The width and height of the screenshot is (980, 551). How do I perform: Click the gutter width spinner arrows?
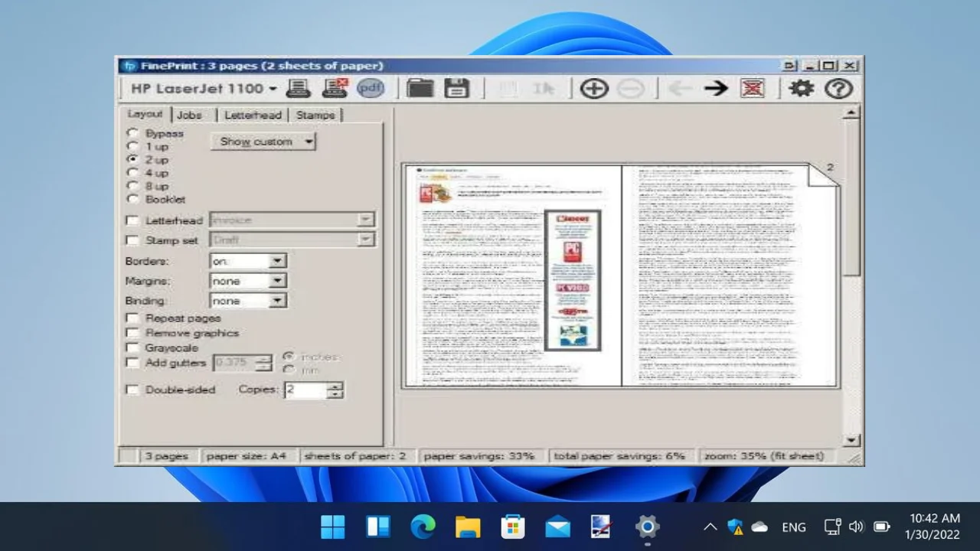point(263,363)
